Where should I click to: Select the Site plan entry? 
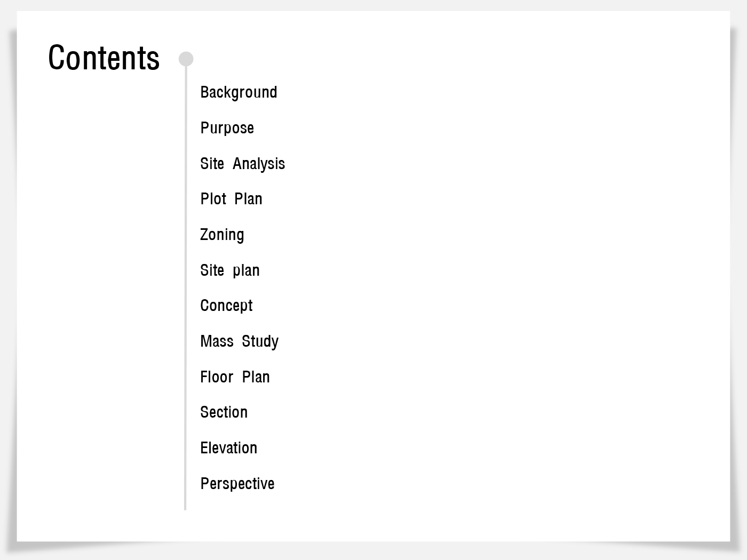click(229, 270)
